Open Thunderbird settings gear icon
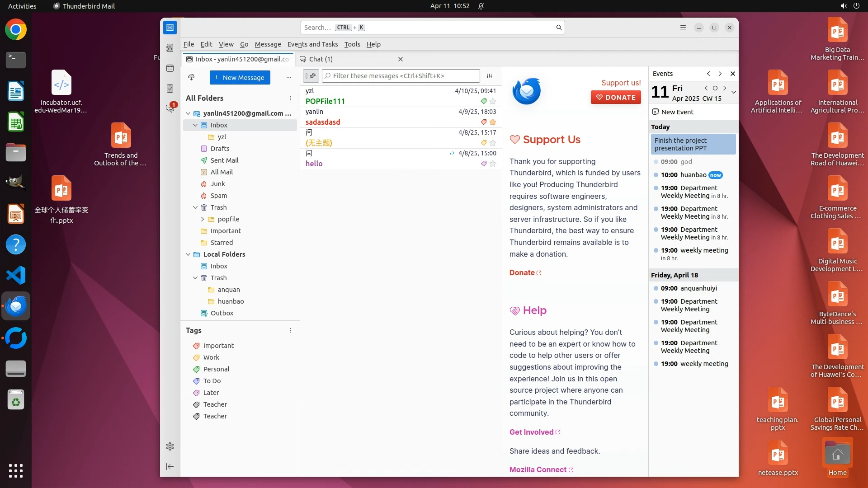Viewport: 868px width, 488px height. coord(170,446)
